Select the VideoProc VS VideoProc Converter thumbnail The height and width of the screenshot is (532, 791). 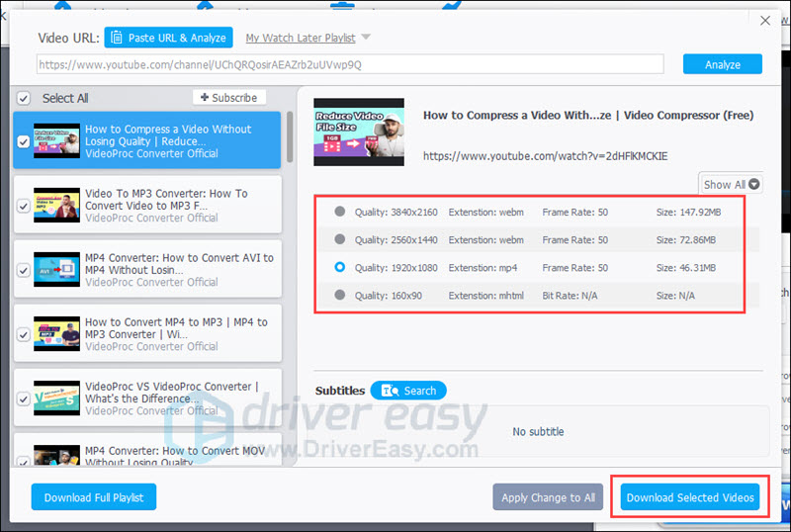(x=56, y=398)
